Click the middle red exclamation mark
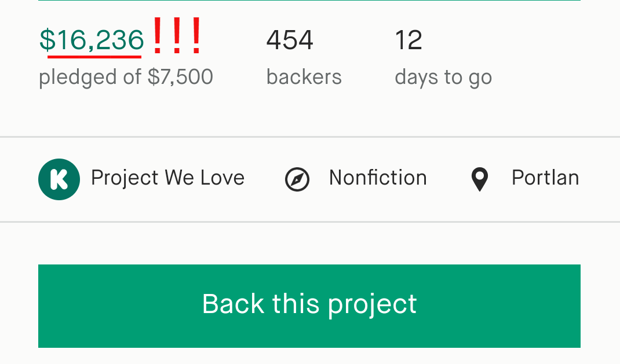The image size is (620, 364). [177, 36]
